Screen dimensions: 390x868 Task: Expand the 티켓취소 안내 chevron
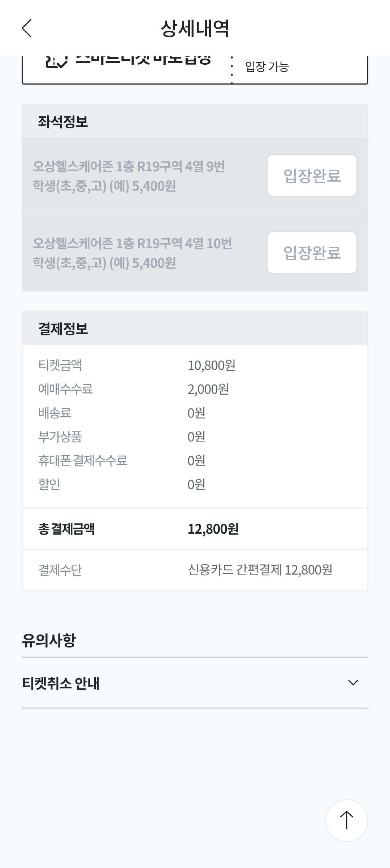click(x=353, y=683)
